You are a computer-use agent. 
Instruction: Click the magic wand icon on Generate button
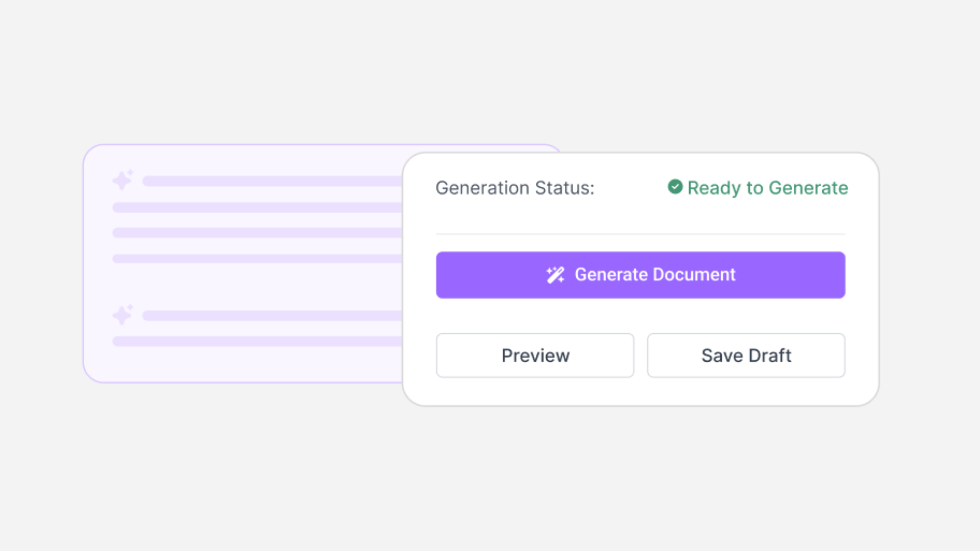(555, 275)
